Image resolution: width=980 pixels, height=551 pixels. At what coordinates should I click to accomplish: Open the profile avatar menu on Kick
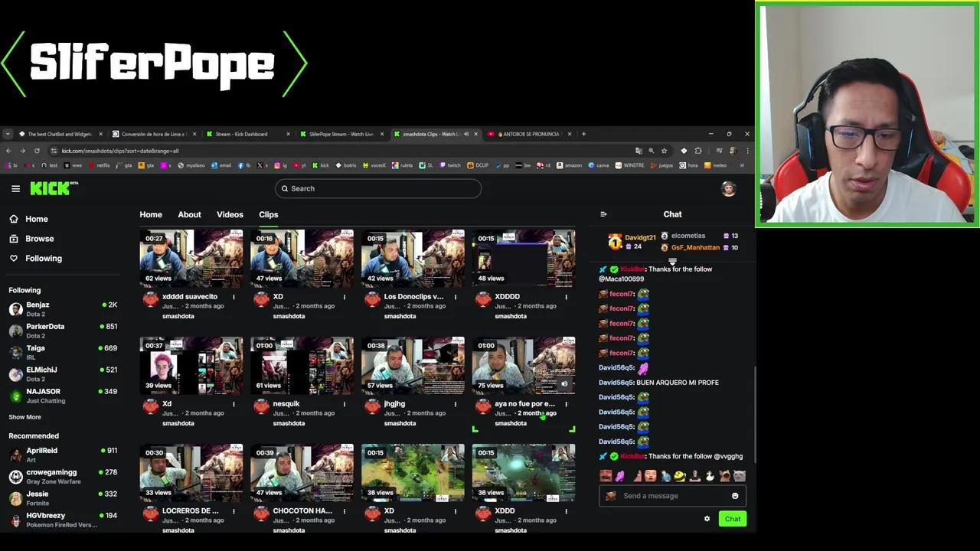728,189
